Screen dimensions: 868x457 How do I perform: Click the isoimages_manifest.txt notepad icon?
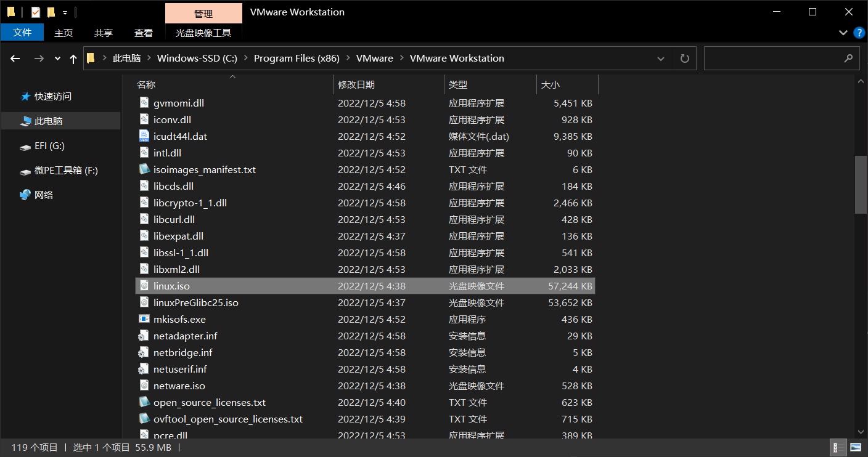144,169
